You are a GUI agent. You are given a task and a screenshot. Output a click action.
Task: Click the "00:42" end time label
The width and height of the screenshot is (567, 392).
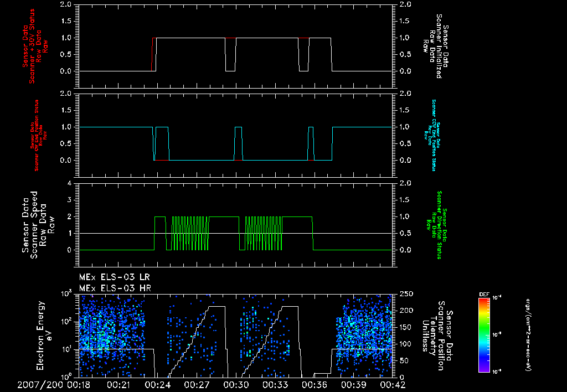pyautogui.click(x=392, y=385)
